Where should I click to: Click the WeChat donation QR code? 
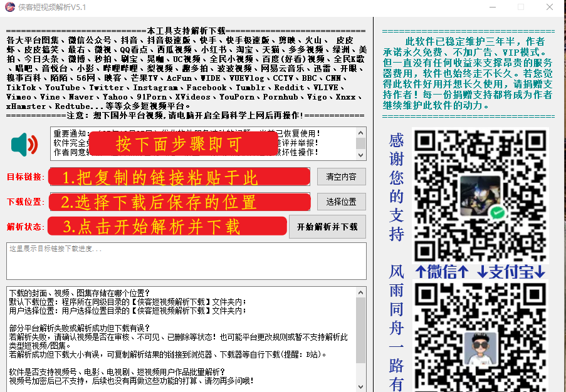click(480, 195)
